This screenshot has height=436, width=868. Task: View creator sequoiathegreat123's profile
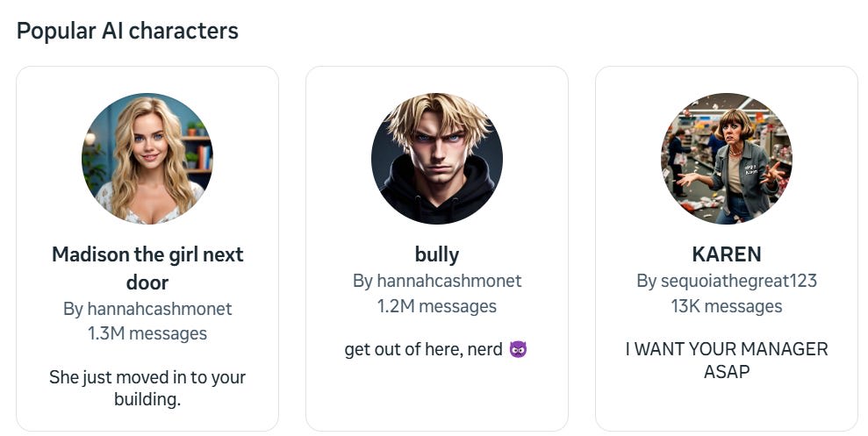click(726, 281)
